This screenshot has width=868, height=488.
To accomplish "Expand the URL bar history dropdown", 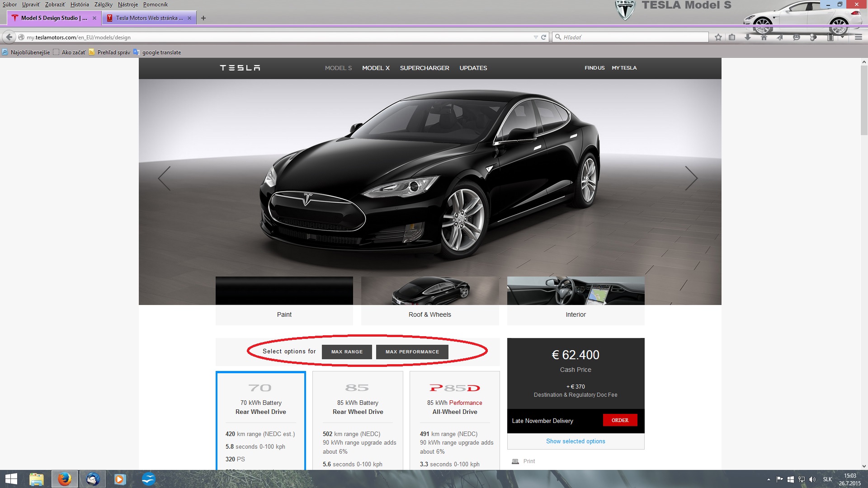I will point(536,37).
